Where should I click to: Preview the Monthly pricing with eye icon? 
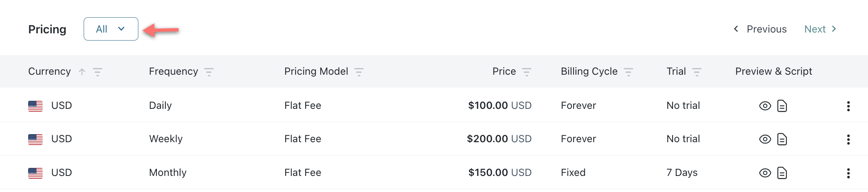pyautogui.click(x=765, y=173)
